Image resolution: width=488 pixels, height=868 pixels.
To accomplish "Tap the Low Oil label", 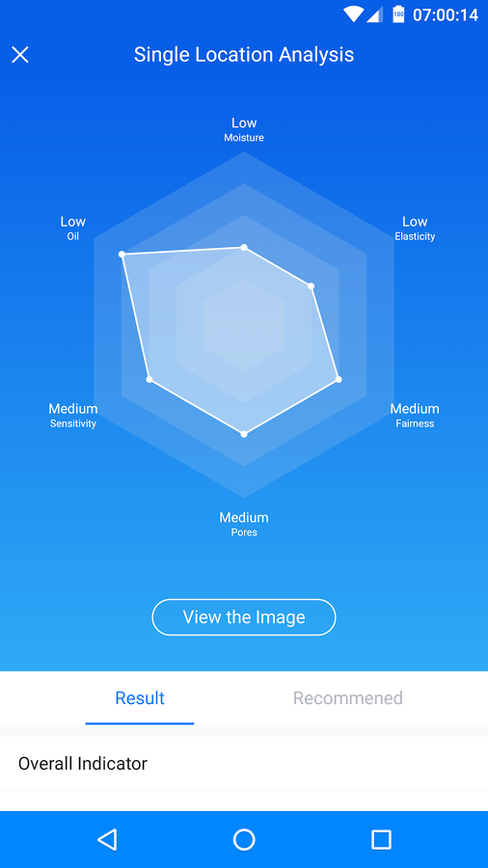I will [x=73, y=228].
